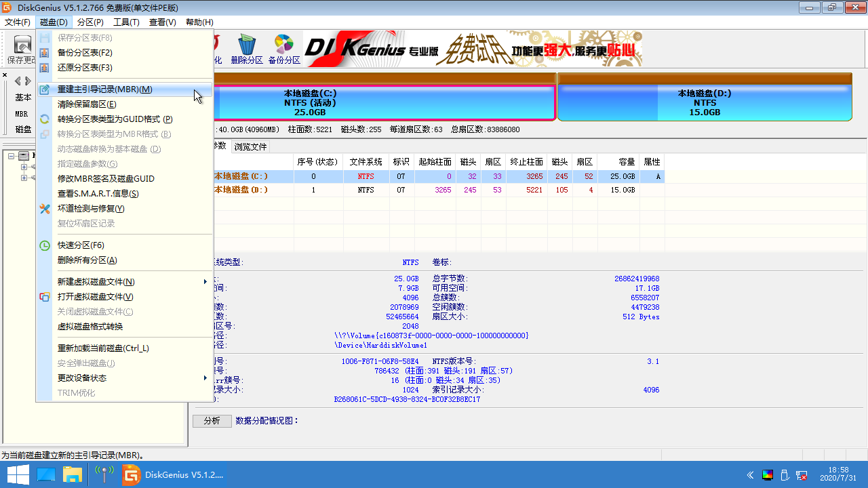Click the 分析 button
The image size is (868, 488).
click(212, 421)
